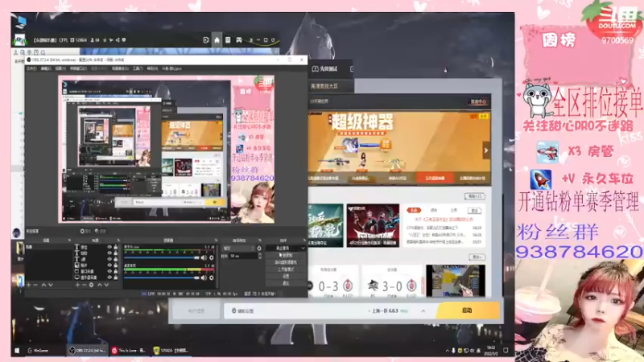Screen dimensions: 644x362
Task: Toggle visibility of the 显示器采集 source
Action: coord(109,278)
